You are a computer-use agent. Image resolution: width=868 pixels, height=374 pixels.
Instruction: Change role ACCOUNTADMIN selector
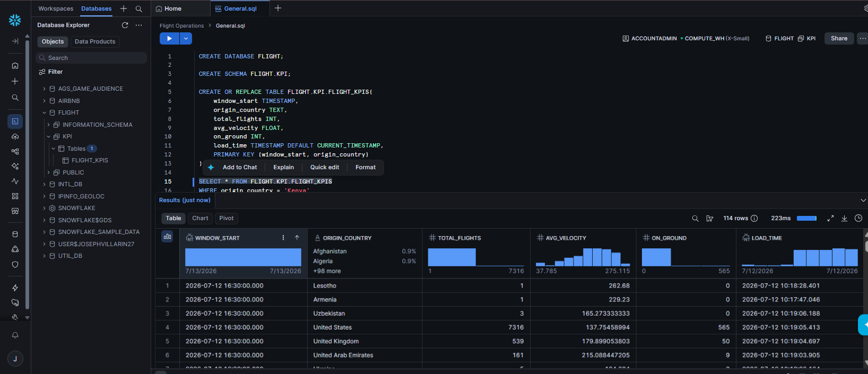(650, 38)
